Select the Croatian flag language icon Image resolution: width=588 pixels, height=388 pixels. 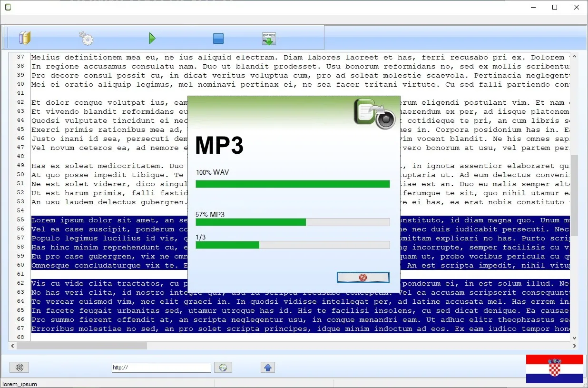point(554,368)
